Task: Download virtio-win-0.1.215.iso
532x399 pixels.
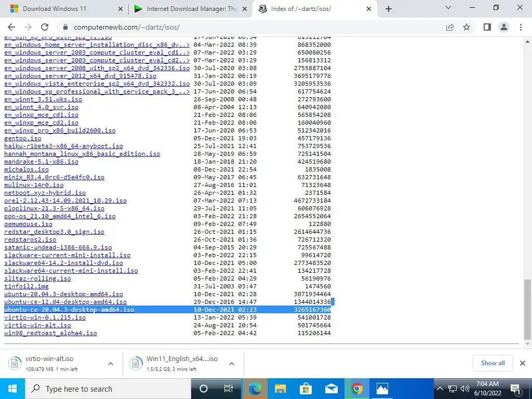Action: pos(45,318)
